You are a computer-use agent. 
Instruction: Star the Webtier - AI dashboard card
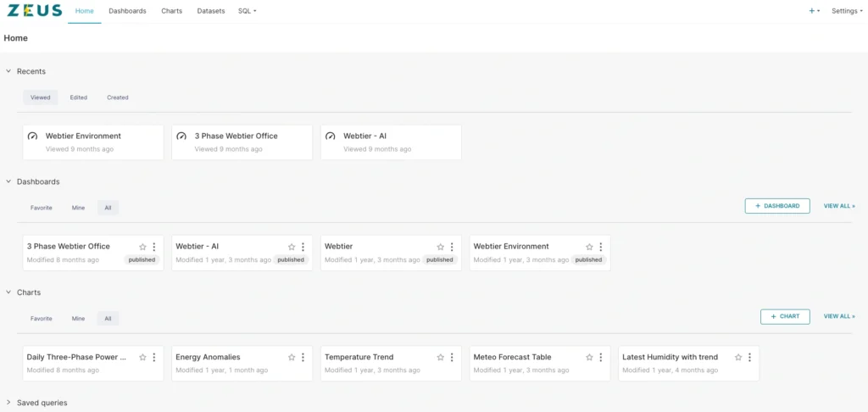292,247
